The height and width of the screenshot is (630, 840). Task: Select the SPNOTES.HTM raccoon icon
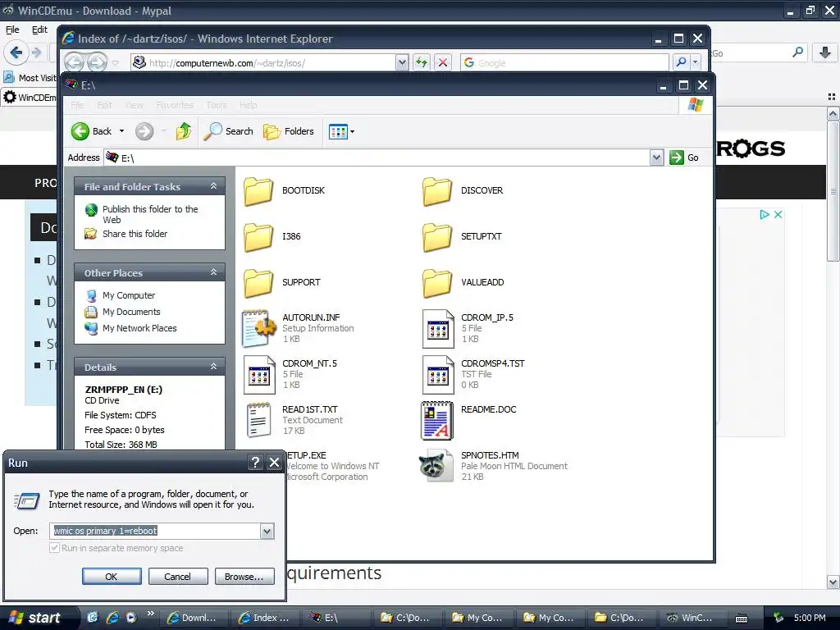(x=436, y=466)
